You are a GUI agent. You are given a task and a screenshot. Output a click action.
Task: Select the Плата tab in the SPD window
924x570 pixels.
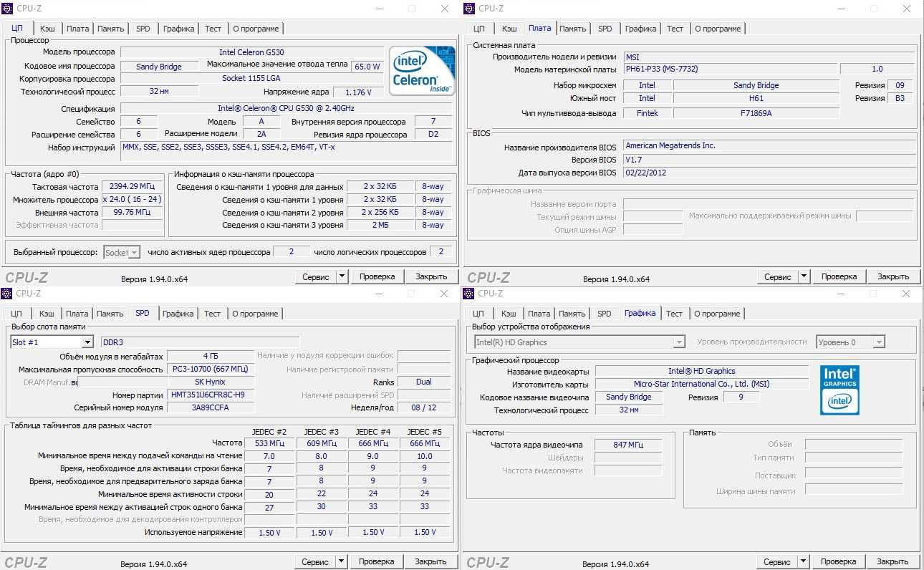click(x=77, y=314)
